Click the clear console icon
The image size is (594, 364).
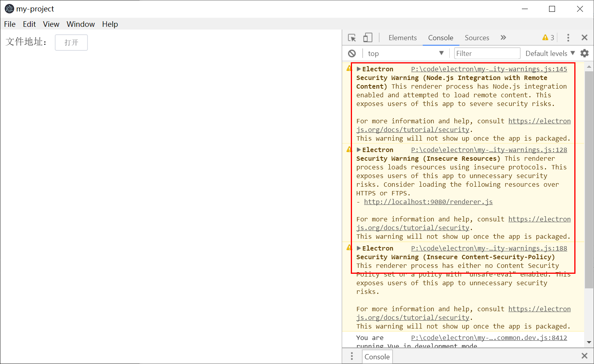pyautogui.click(x=352, y=54)
